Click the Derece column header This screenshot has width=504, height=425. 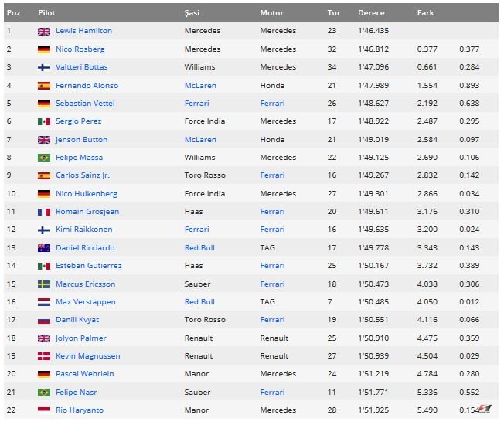[371, 13]
